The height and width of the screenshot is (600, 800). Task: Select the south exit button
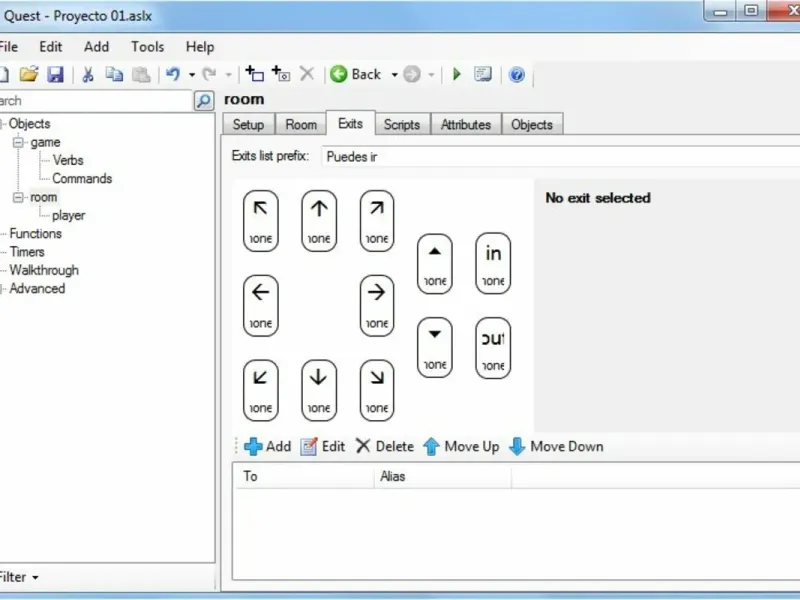pyautogui.click(x=319, y=390)
